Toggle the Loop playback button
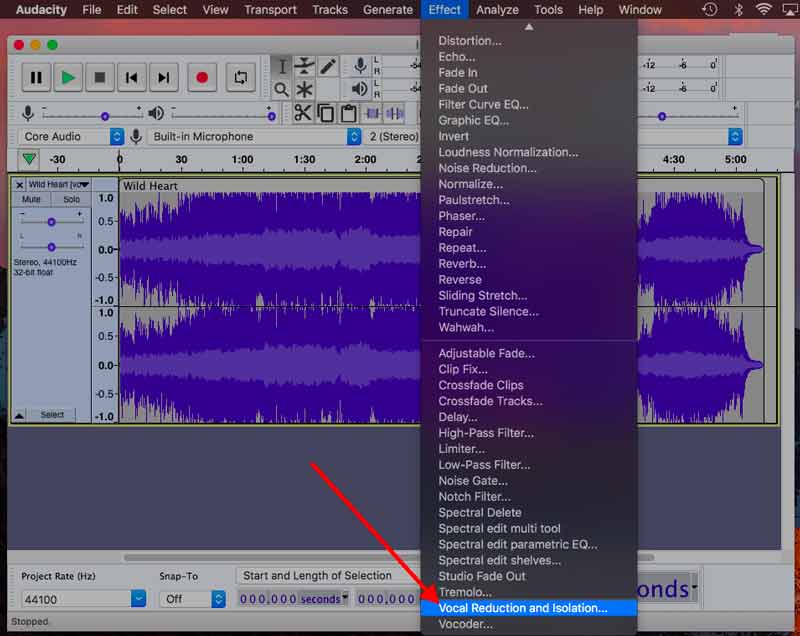800x636 pixels. tap(240, 77)
